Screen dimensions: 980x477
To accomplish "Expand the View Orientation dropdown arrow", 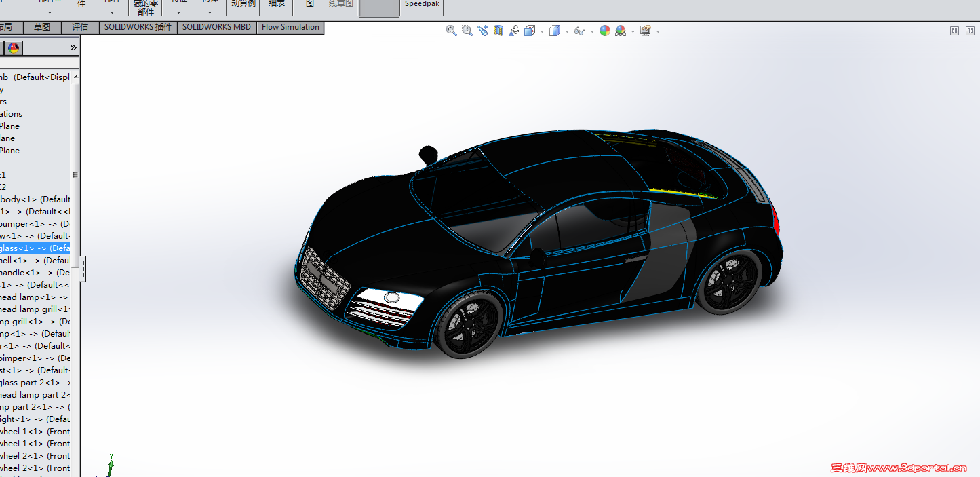I will (542, 31).
